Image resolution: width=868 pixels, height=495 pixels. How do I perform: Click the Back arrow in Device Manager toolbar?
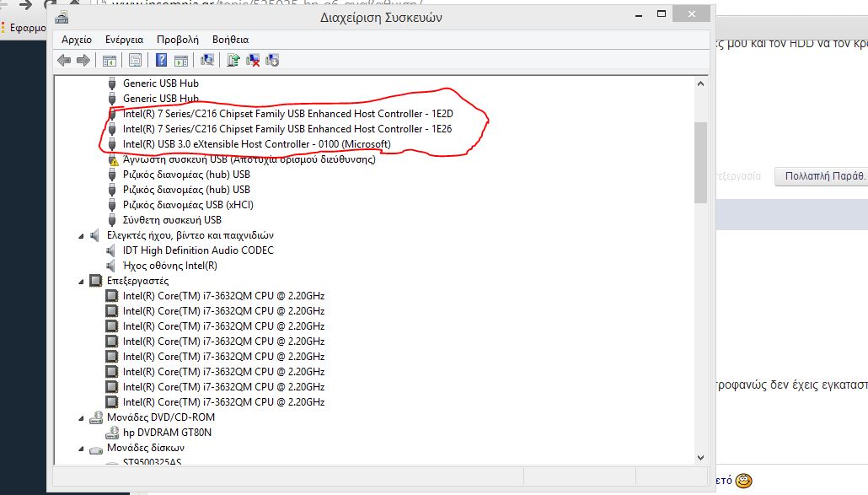pyautogui.click(x=64, y=61)
